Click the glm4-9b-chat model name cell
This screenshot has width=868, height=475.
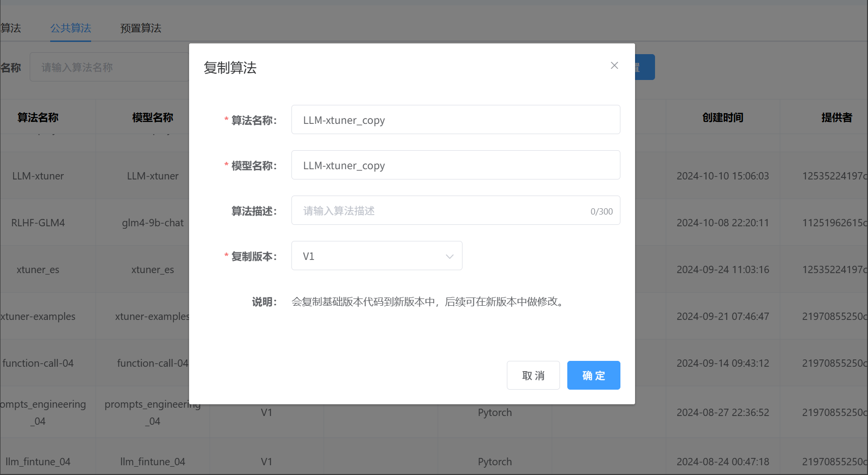click(x=153, y=223)
